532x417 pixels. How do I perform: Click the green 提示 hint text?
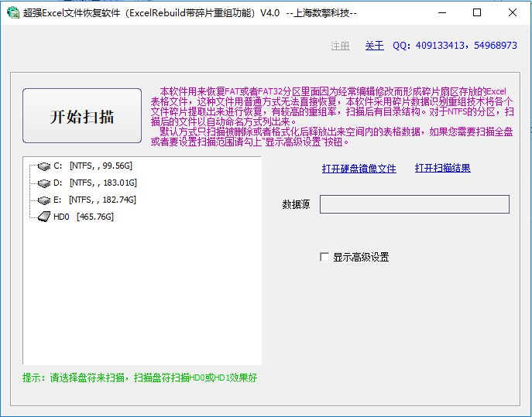coord(140,378)
